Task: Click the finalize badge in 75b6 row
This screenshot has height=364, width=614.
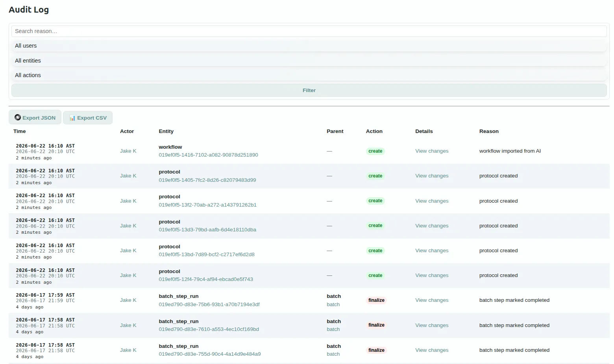Action: 376,300
